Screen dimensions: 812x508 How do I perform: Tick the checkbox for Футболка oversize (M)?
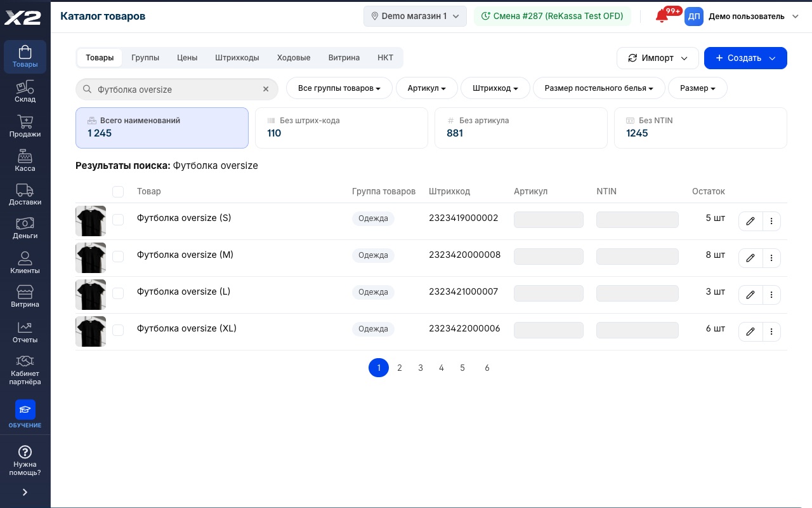118,257
